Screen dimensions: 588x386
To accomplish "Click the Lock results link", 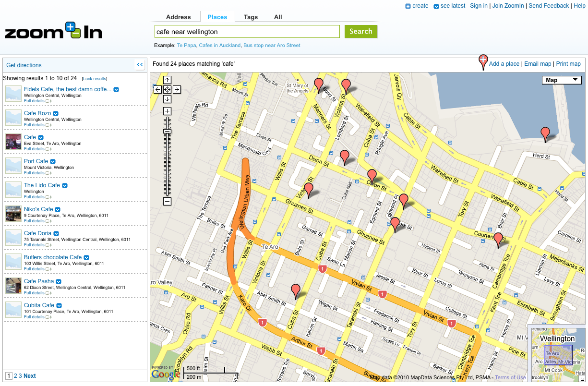I will point(94,79).
